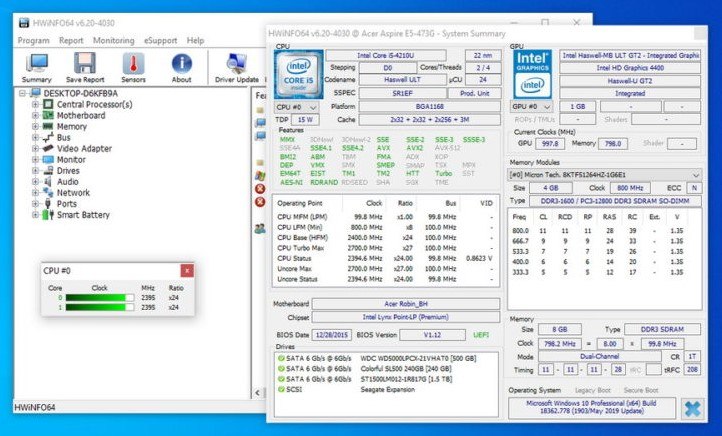The width and height of the screenshot is (722, 436).
Task: Open the CPU #0 selector dropdown
Action: [x=297, y=106]
